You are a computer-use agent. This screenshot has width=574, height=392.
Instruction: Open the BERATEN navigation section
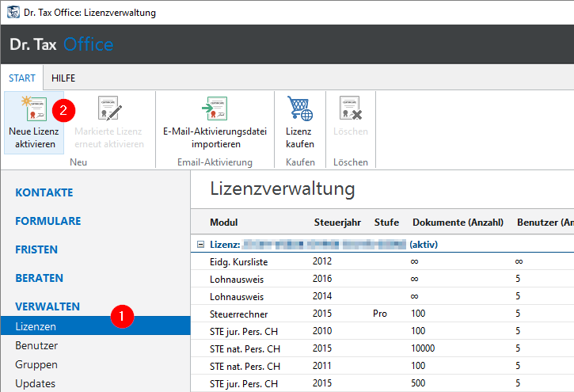click(39, 278)
